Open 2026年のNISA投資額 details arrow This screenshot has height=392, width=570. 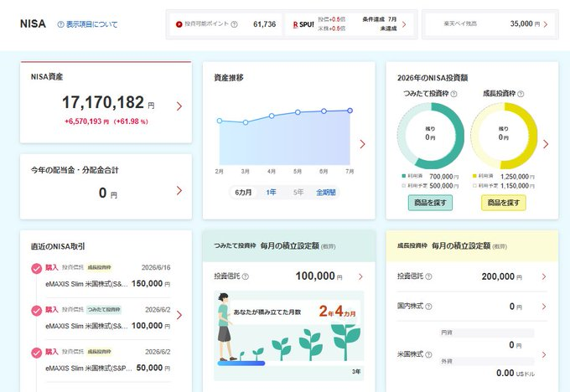click(546, 144)
